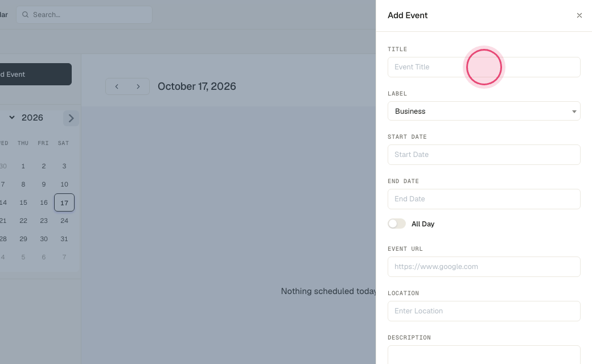Click the 2026 year label
The image size is (592, 364).
32,118
